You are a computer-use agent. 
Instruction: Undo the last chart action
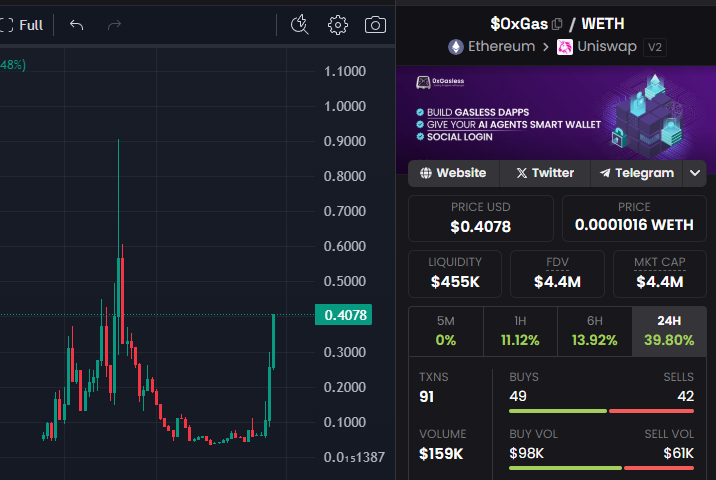76,25
